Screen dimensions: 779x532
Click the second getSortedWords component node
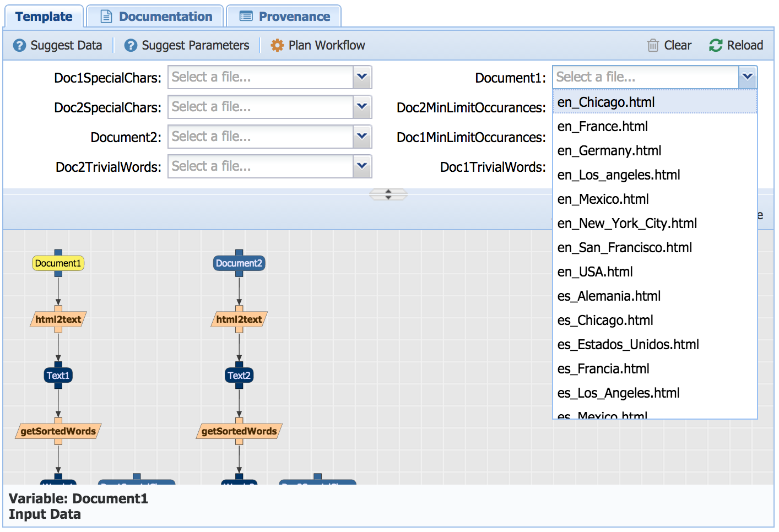click(x=239, y=431)
